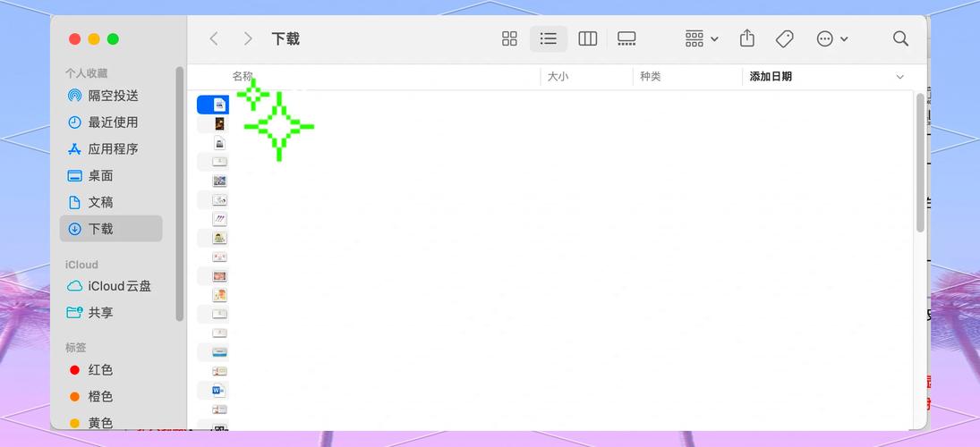This screenshot has width=980, height=447.
Task: Switch to list view
Action: coord(548,38)
